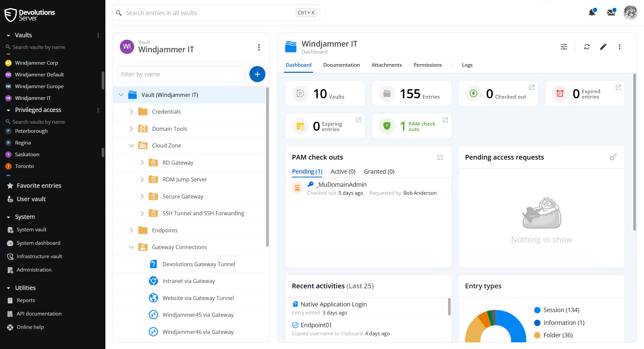Refresh the Windjammer IT dashboard
Image resolution: width=644 pixels, height=349 pixels.
tap(587, 47)
